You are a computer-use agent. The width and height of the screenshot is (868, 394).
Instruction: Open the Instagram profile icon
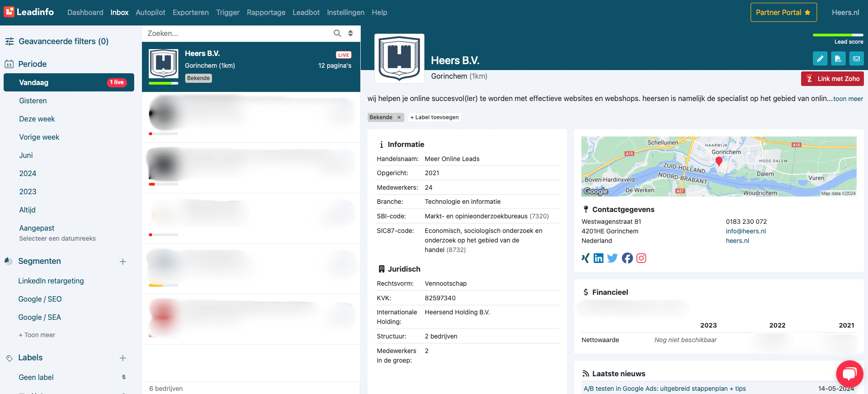[x=641, y=258]
